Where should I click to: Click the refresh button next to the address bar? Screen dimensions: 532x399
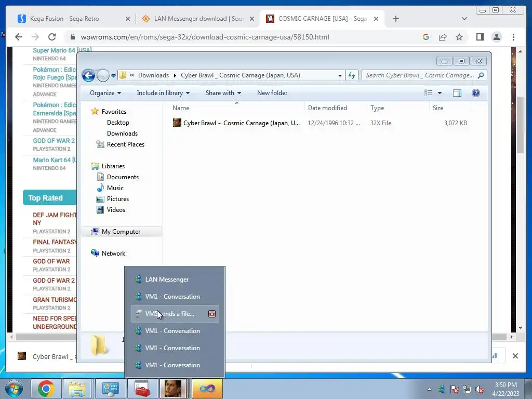tap(352, 75)
